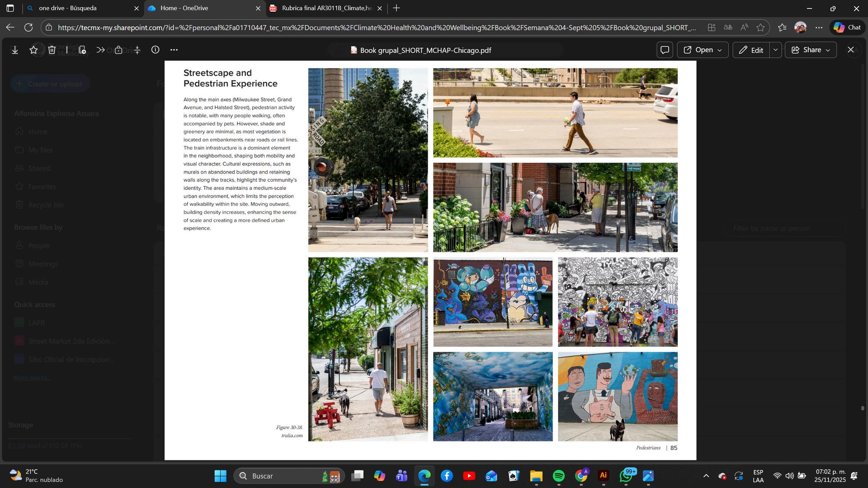Expand the arrow next to Edit
Screen dimensions: 868x488
(x=775, y=50)
